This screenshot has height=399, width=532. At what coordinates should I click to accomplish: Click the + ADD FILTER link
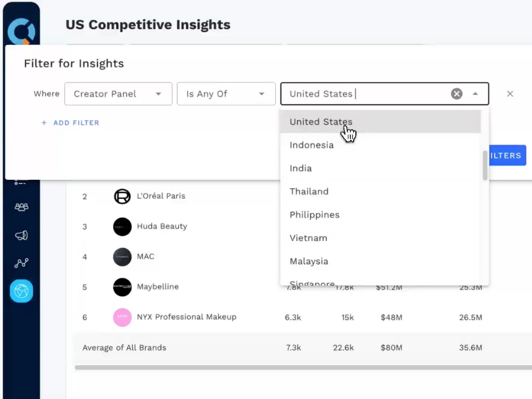click(70, 123)
